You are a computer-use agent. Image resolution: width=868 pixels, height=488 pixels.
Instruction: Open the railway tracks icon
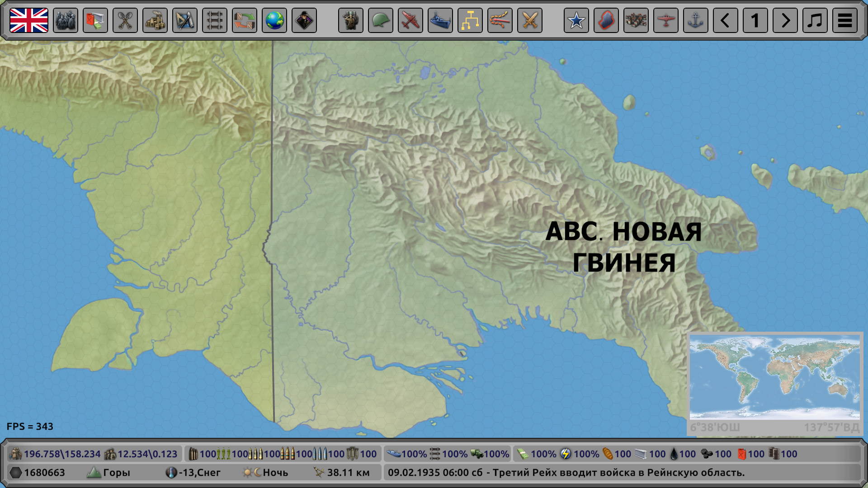tap(215, 20)
